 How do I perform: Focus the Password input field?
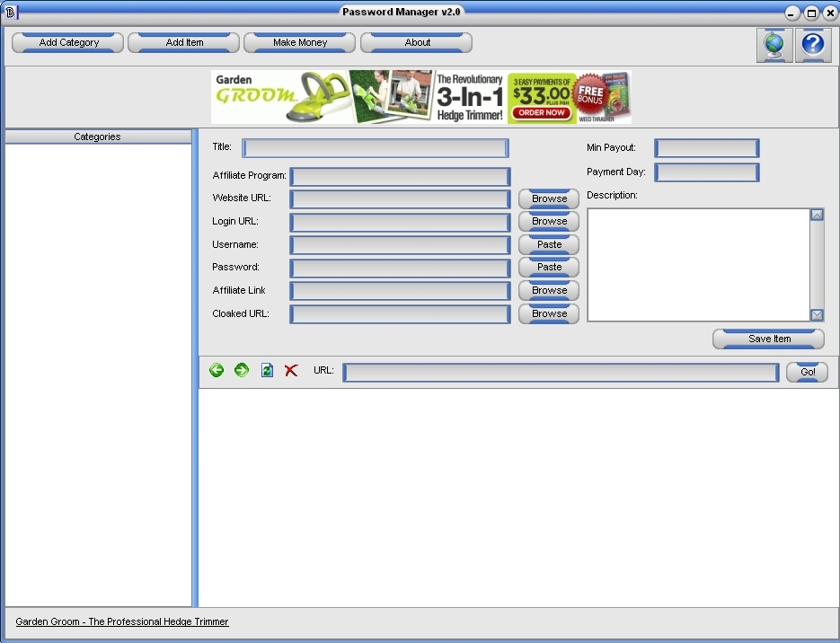point(400,269)
